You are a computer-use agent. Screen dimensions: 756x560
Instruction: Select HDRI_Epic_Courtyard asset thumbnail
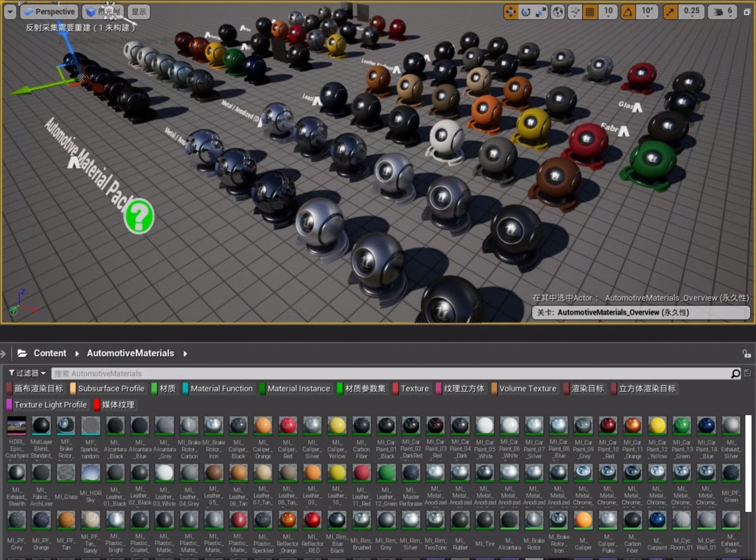[16, 426]
